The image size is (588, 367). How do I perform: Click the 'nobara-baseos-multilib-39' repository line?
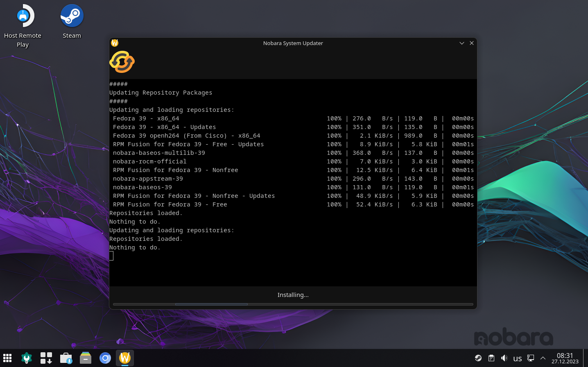[159, 153]
